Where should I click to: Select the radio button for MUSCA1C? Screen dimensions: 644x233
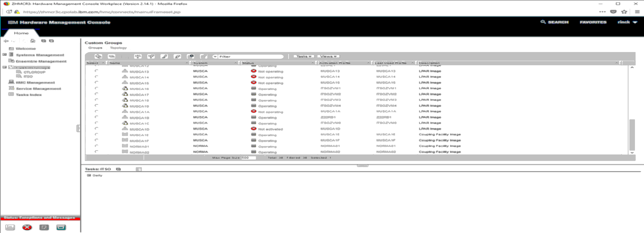point(97,123)
